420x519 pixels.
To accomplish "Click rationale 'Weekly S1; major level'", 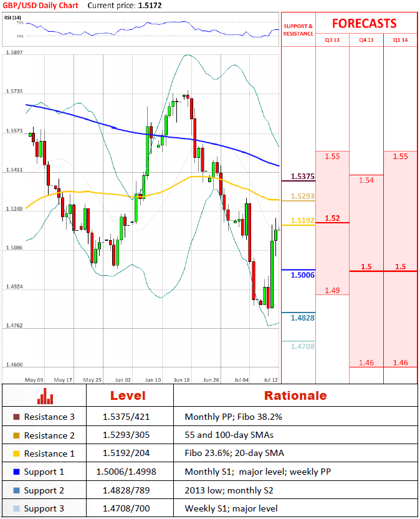I will (x=231, y=508).
